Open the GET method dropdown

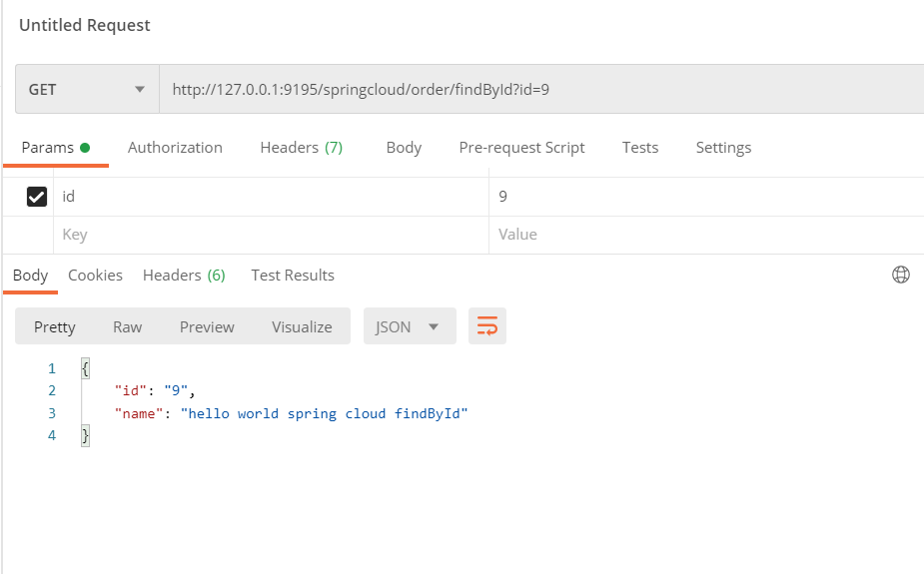(87, 90)
